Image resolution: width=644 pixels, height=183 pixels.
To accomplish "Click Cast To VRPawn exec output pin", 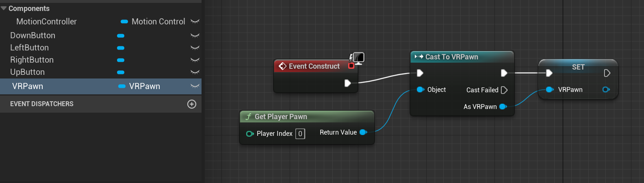I will 504,73.
